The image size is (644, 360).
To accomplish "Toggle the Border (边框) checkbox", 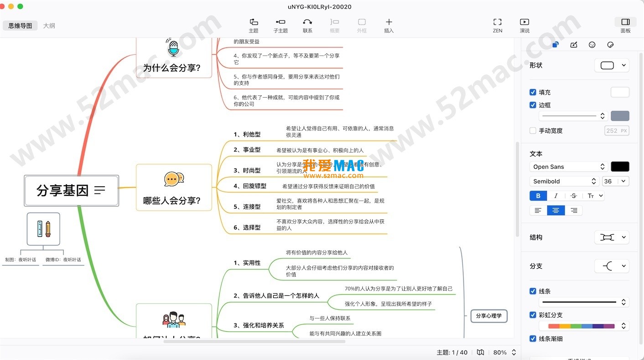I will [x=533, y=105].
